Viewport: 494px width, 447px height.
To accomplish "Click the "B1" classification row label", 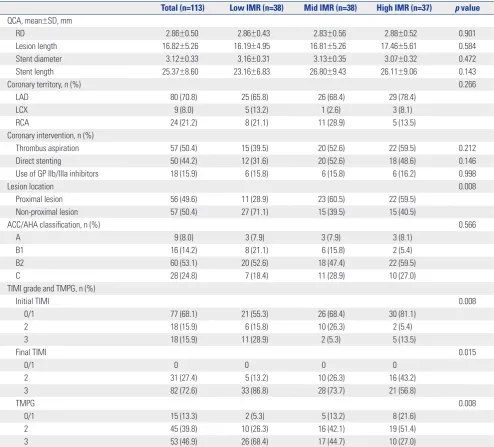I will tap(19, 250).
